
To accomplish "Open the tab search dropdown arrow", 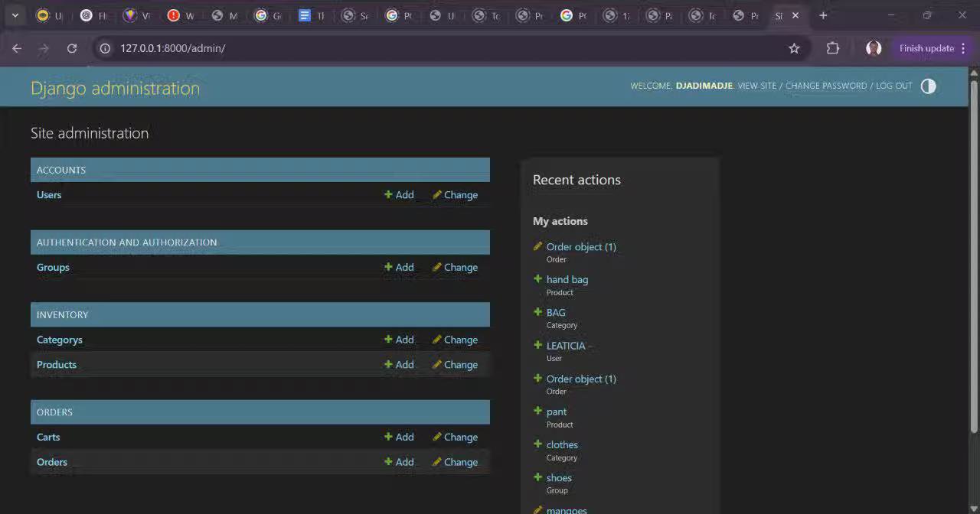I will click(15, 15).
